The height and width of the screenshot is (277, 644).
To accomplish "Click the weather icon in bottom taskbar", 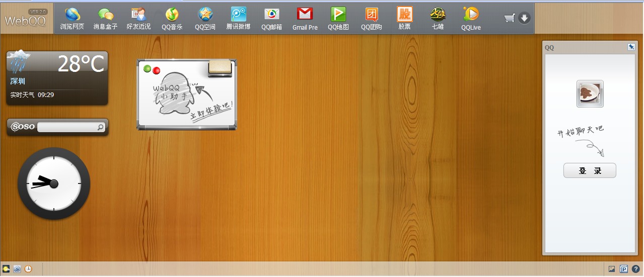I will tap(6, 269).
